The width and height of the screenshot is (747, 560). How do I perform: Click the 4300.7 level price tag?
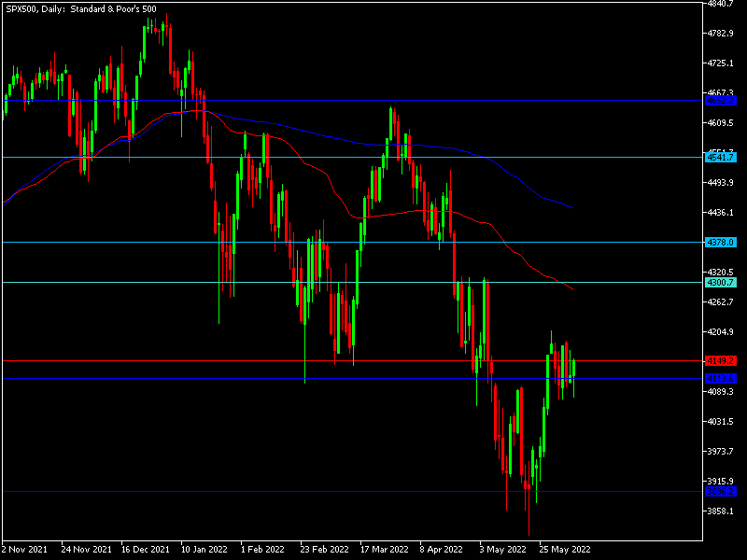pyautogui.click(x=720, y=283)
